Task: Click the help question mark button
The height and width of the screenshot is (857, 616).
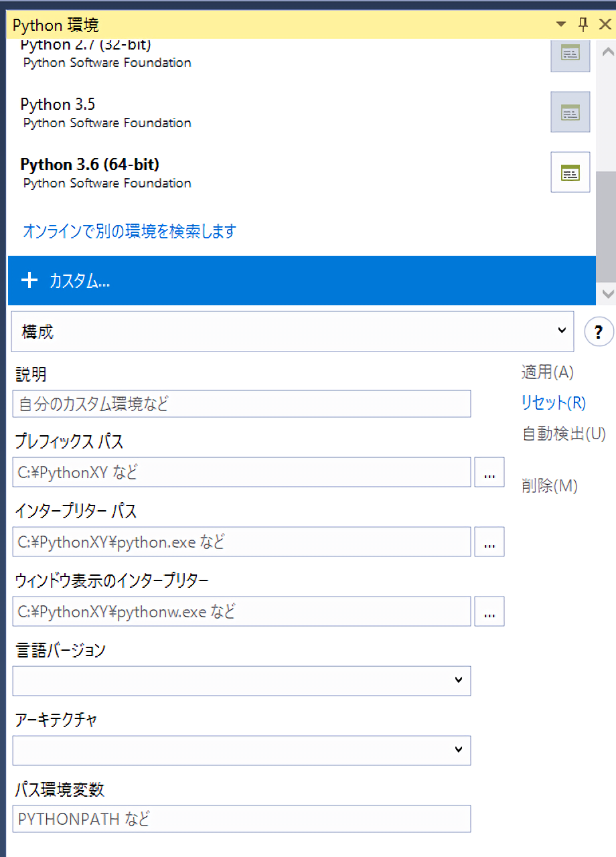Action: [599, 332]
